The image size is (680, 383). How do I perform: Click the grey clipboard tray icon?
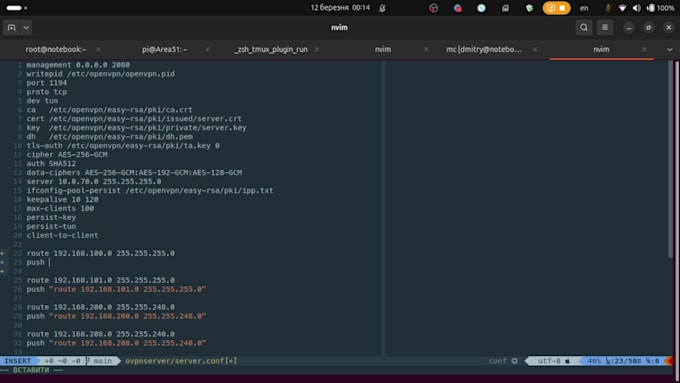tap(505, 8)
